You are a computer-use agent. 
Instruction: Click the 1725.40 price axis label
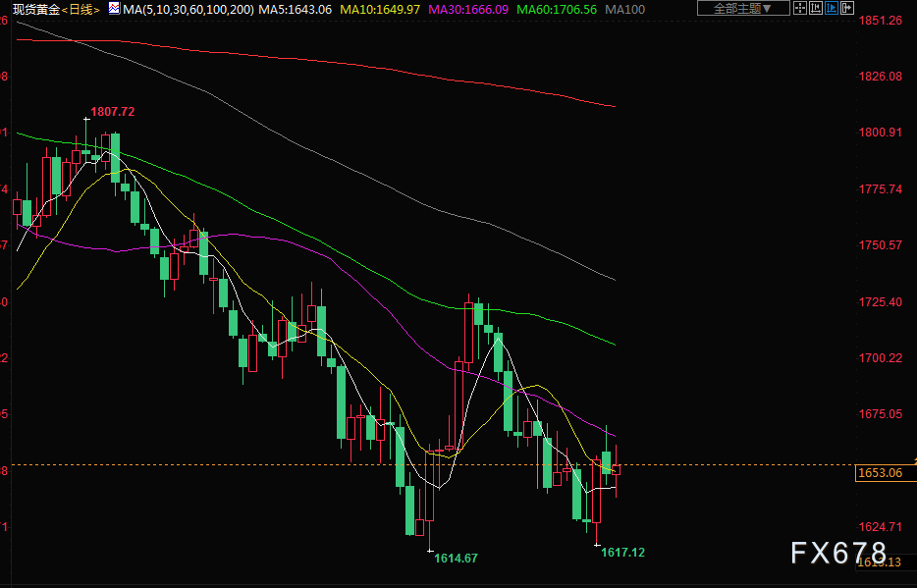(x=880, y=301)
